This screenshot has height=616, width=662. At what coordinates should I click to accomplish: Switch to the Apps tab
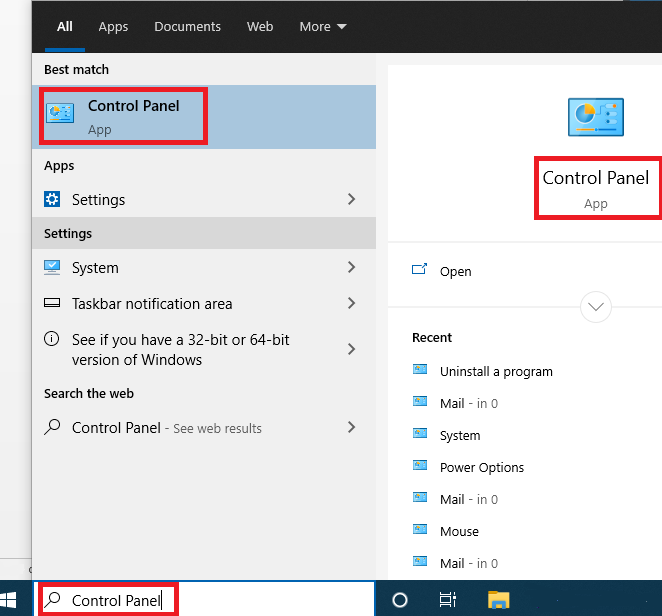point(113,27)
